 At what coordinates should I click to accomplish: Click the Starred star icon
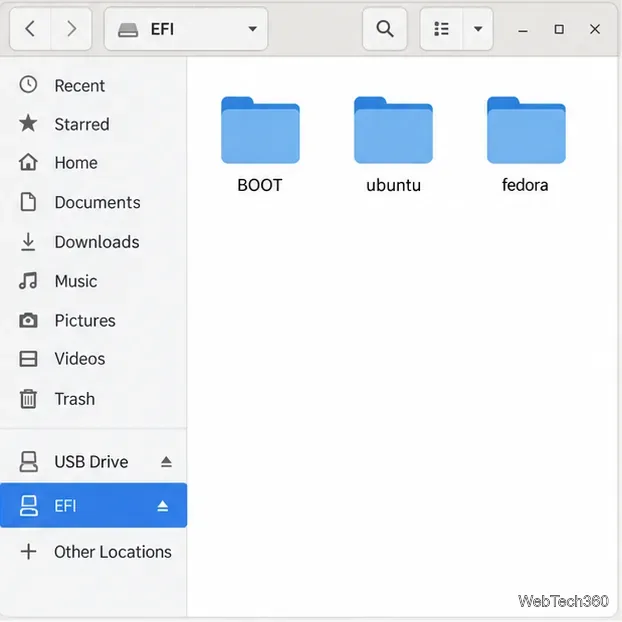point(28,123)
